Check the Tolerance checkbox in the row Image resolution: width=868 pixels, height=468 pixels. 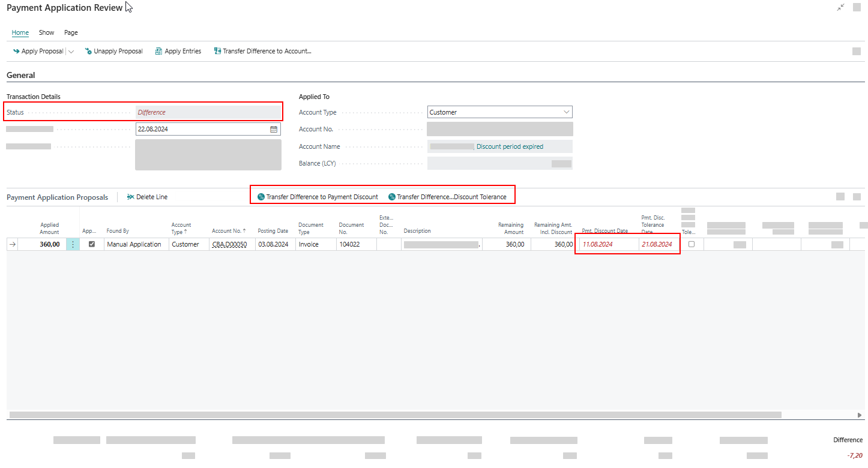(x=692, y=244)
